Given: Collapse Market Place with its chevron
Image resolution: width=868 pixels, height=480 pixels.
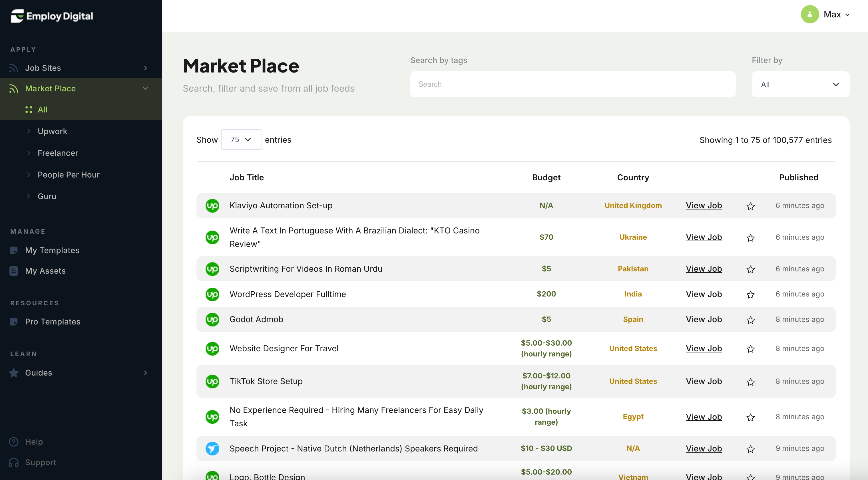Looking at the screenshot, I should click(146, 88).
